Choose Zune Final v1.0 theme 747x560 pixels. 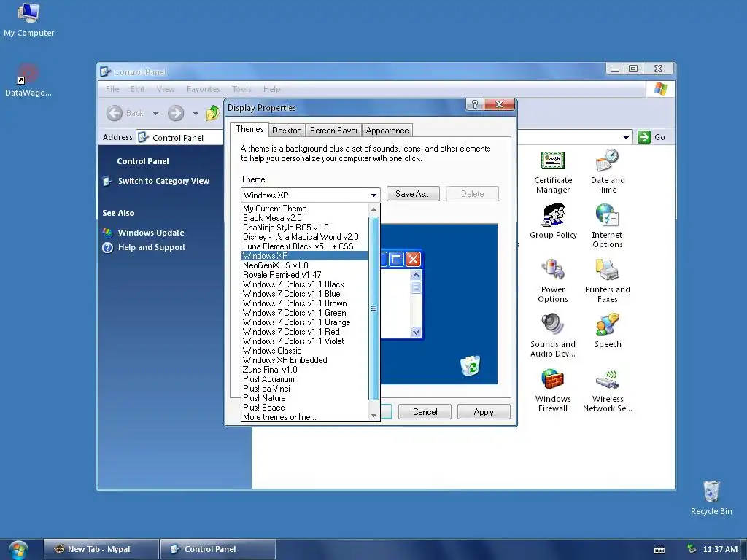click(x=304, y=370)
